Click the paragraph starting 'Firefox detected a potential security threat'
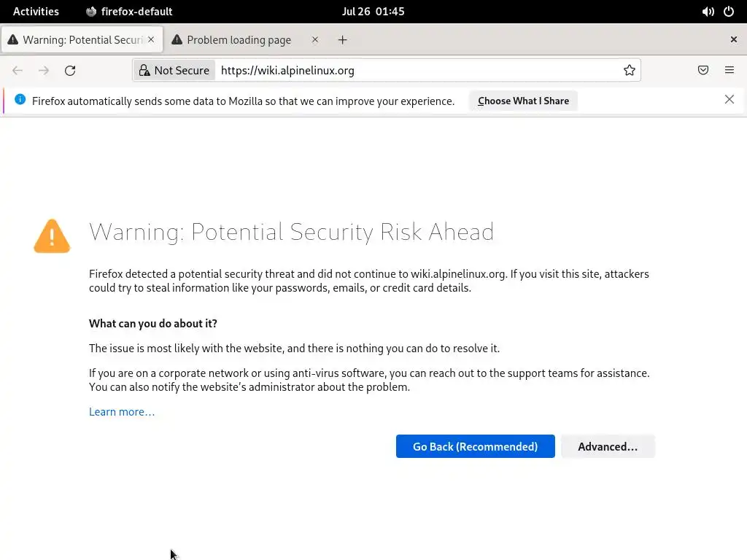The width and height of the screenshot is (747, 560). [369, 281]
